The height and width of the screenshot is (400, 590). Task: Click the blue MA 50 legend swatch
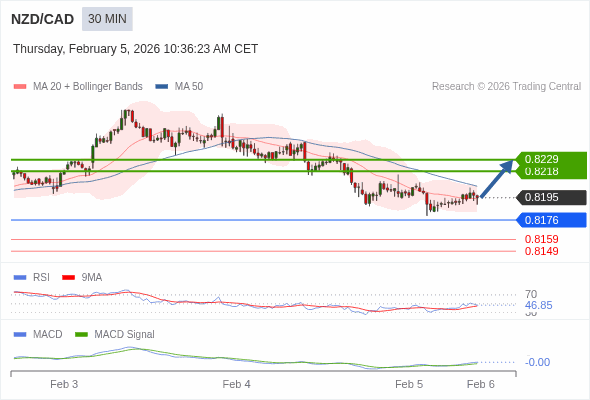pyautogui.click(x=162, y=87)
